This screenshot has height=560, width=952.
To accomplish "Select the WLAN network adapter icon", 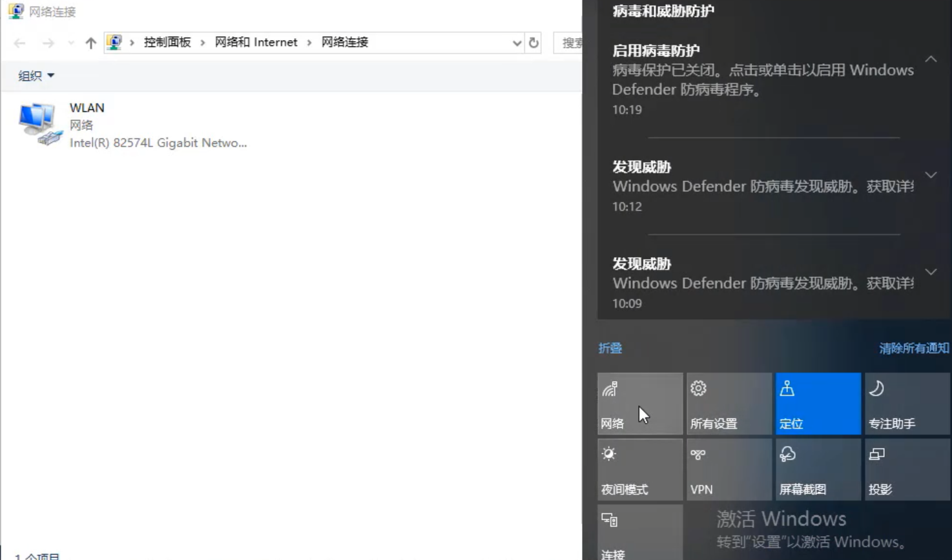I will pyautogui.click(x=40, y=125).
